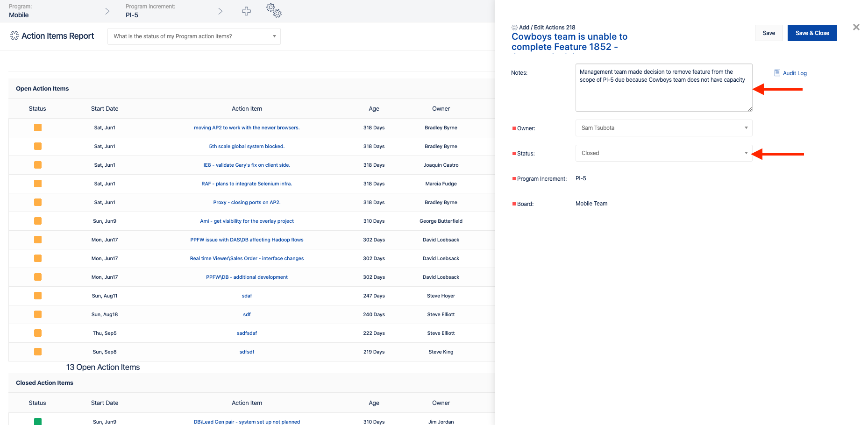Open 'IE8 - validate Gary's fix on client side'

[247, 165]
